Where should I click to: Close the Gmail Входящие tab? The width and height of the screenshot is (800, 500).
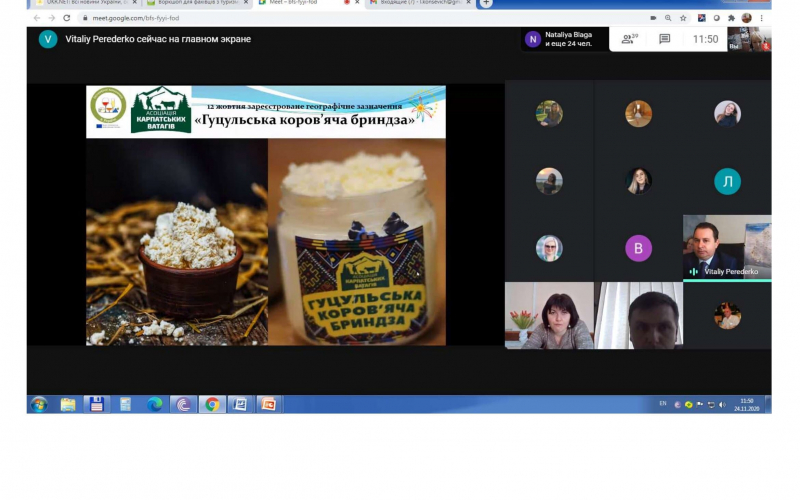468,3
